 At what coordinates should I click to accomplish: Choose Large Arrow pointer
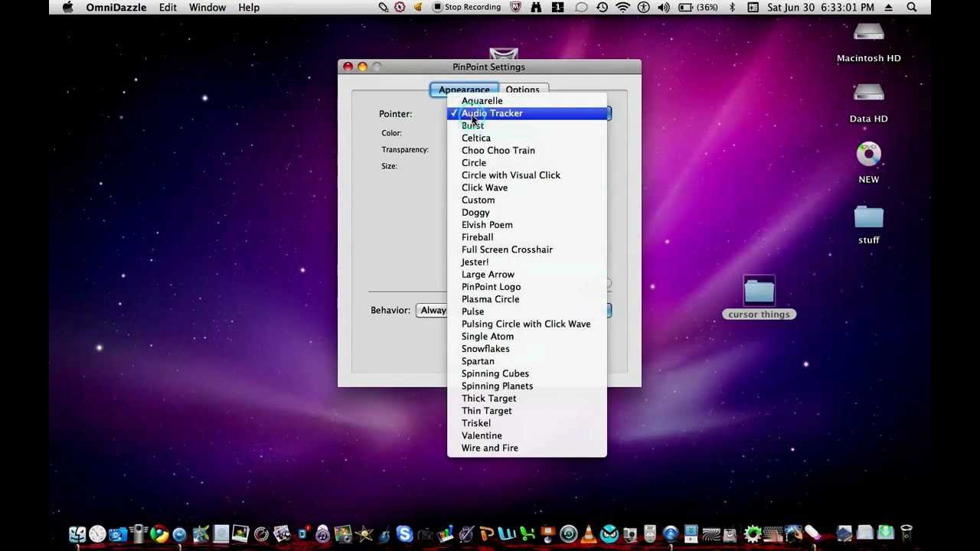tap(527, 274)
